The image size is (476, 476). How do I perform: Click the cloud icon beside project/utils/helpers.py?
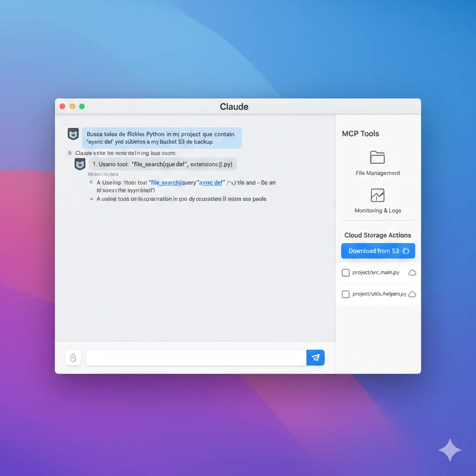(x=412, y=294)
